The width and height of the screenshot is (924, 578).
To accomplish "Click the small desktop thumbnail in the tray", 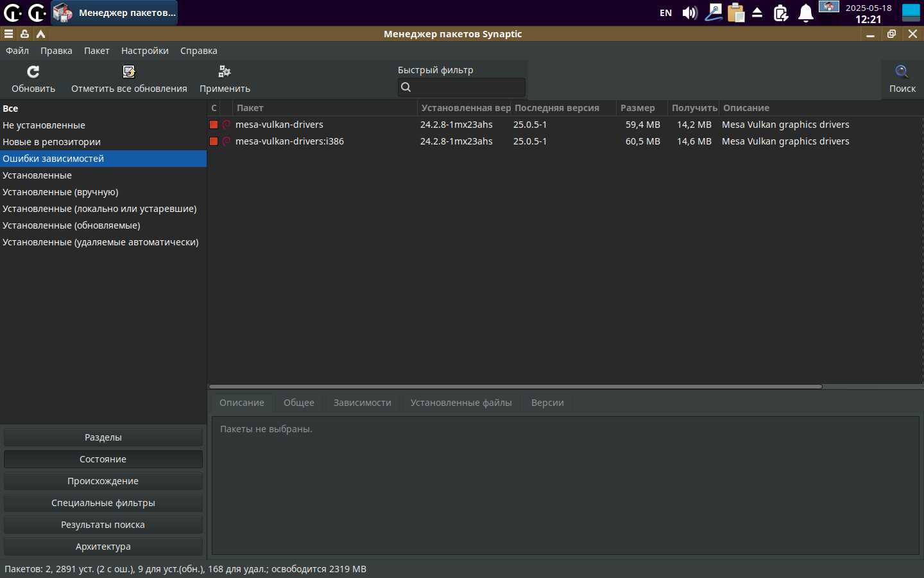I will click(x=829, y=6).
